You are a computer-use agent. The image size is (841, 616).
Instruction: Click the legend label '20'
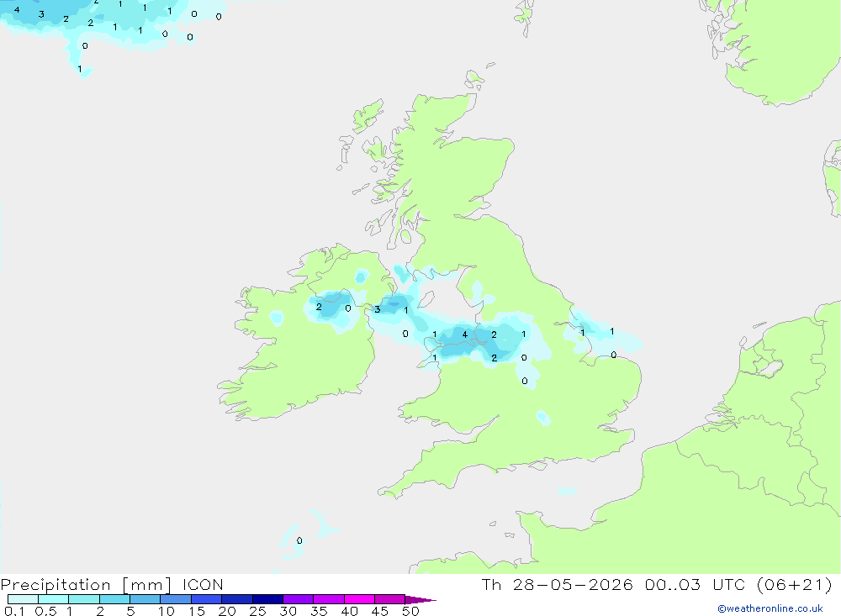tap(227, 611)
